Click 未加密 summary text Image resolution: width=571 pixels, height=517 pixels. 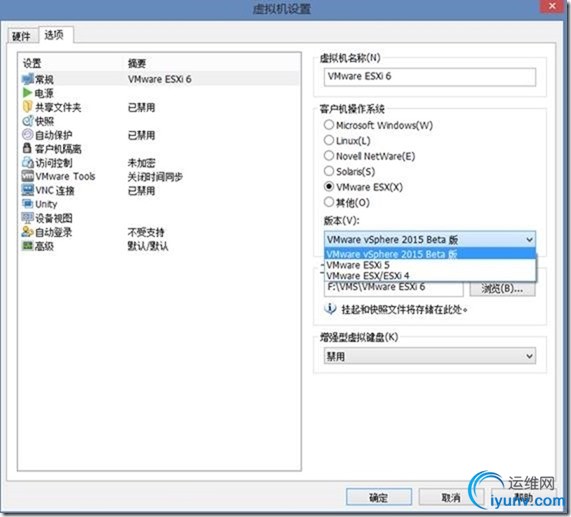pos(141,163)
